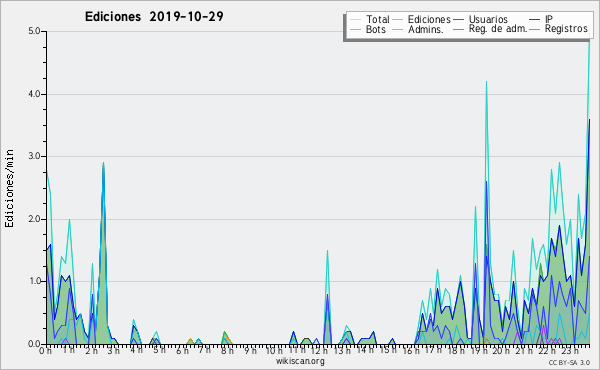Click the '13 h' x-axis tick label

(x=342, y=351)
